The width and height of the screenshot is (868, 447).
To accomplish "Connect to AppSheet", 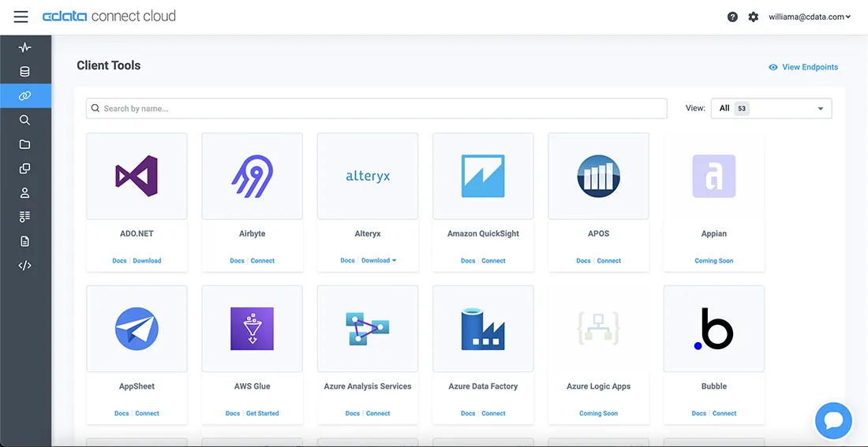I will pos(148,413).
